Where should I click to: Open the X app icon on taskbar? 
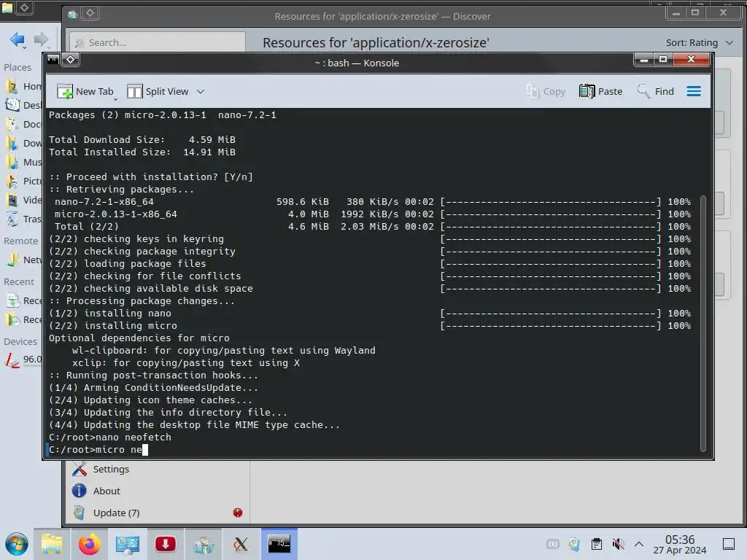241,544
